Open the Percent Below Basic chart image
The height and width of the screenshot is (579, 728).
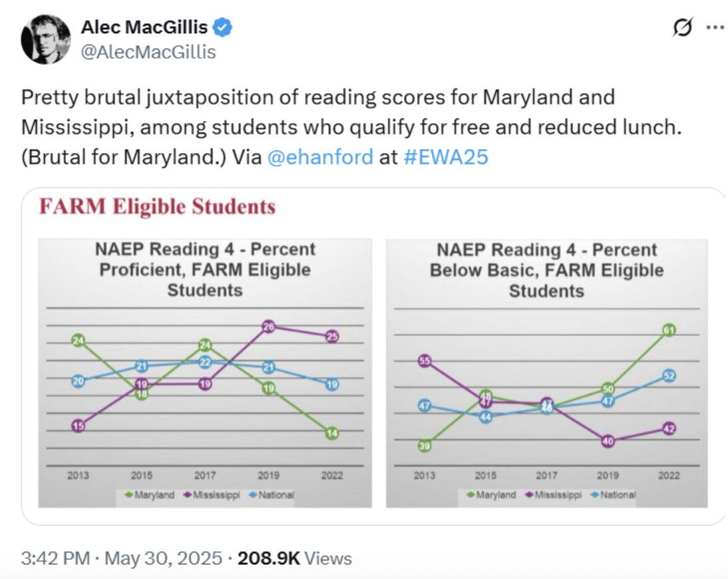[546, 373]
